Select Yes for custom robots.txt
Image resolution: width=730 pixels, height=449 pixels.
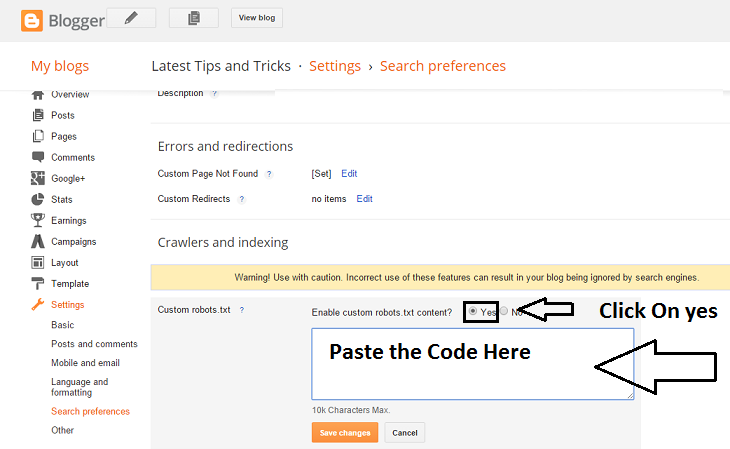tap(473, 311)
